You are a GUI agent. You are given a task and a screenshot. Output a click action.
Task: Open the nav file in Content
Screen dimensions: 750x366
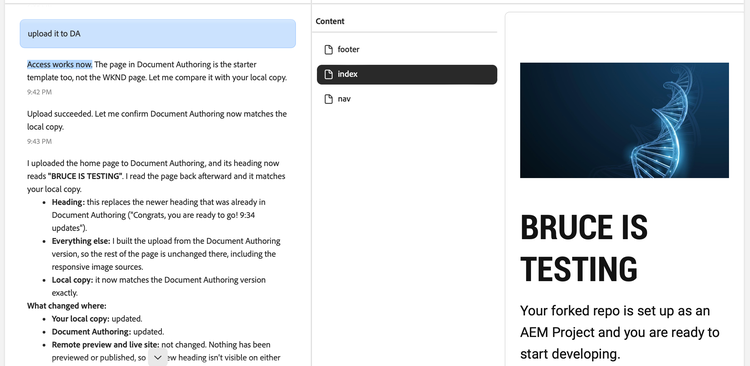[407, 99]
